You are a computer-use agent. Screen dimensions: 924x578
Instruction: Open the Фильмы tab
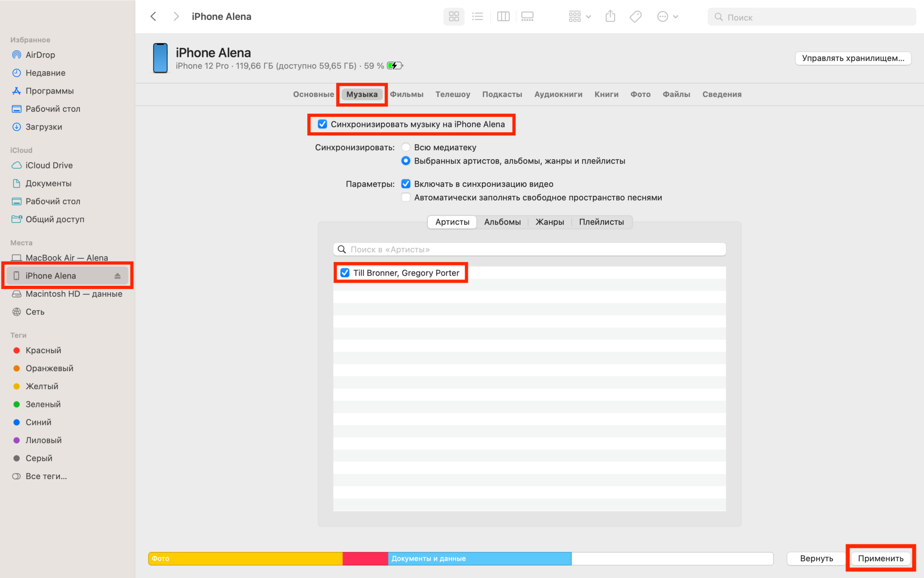coord(407,94)
